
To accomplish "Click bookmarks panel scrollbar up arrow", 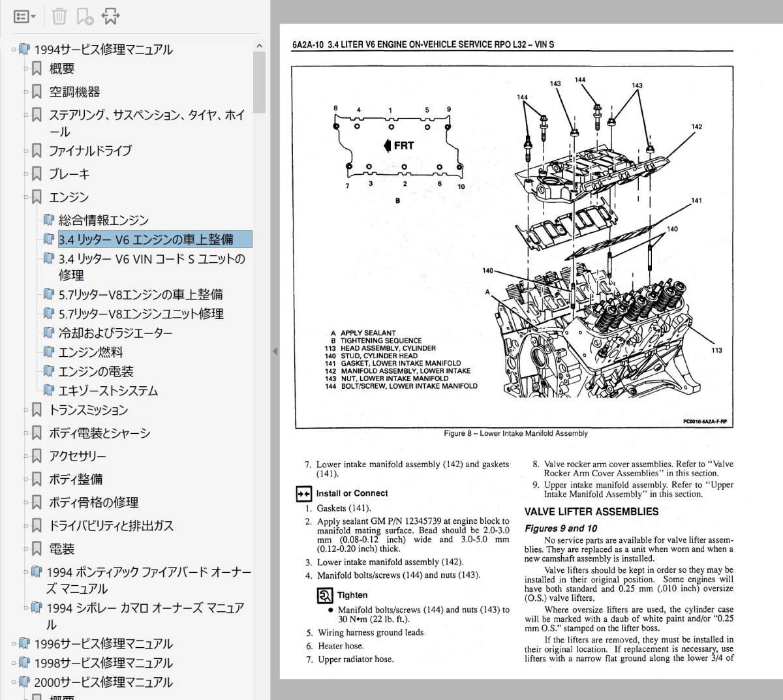I will [x=259, y=46].
